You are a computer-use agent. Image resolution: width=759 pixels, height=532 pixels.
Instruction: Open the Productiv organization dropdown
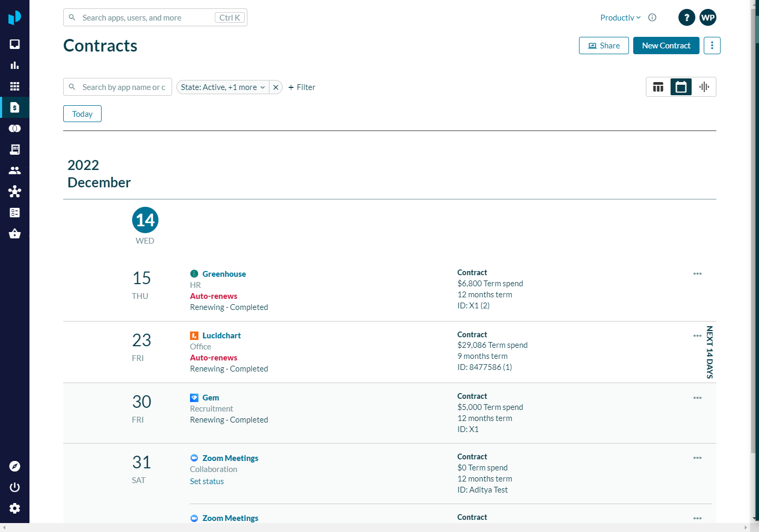(620, 18)
